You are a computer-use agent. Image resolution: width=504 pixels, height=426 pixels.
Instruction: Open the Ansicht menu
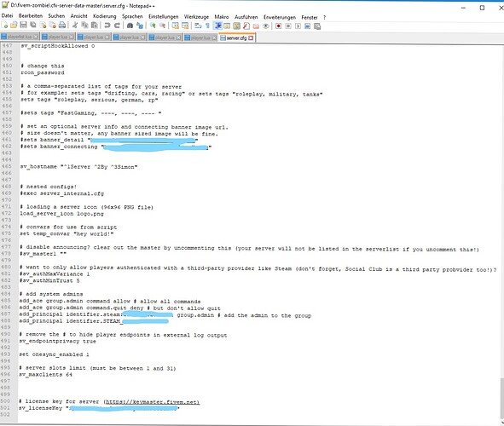click(x=78, y=15)
